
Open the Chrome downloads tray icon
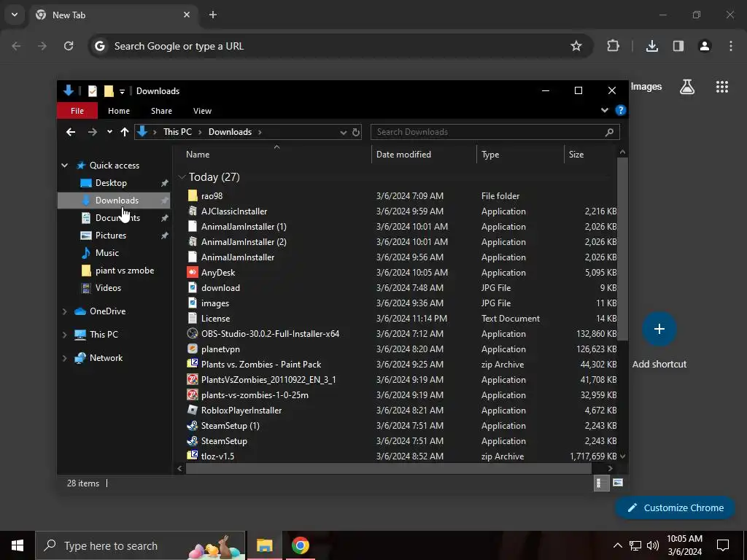(x=651, y=46)
